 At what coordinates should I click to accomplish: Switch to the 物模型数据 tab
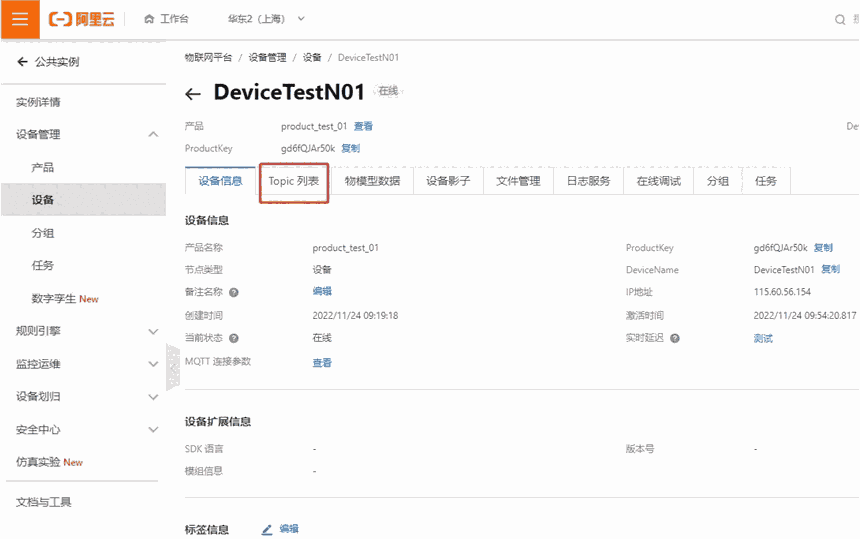[x=372, y=181]
